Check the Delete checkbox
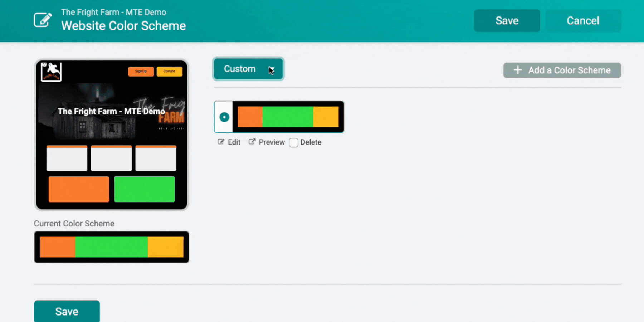The height and width of the screenshot is (322, 644). pyautogui.click(x=293, y=142)
